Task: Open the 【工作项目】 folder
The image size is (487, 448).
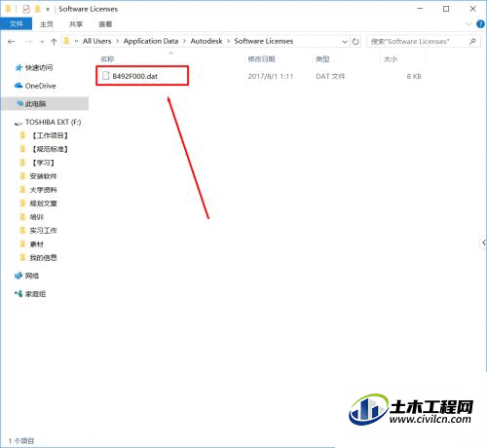Action: (x=50, y=135)
